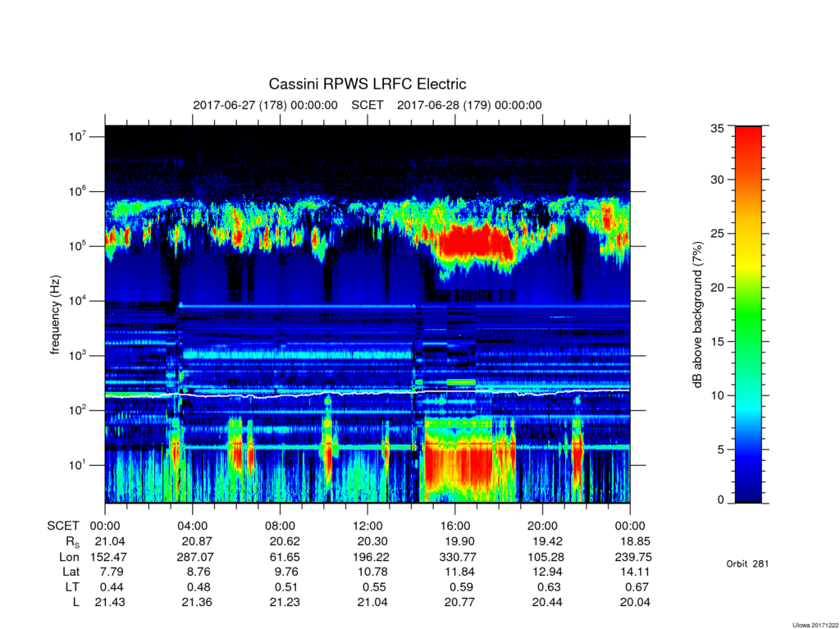Click the color bar tick value 30
Image resolution: width=840 pixels, height=629 pixels.
[717, 180]
